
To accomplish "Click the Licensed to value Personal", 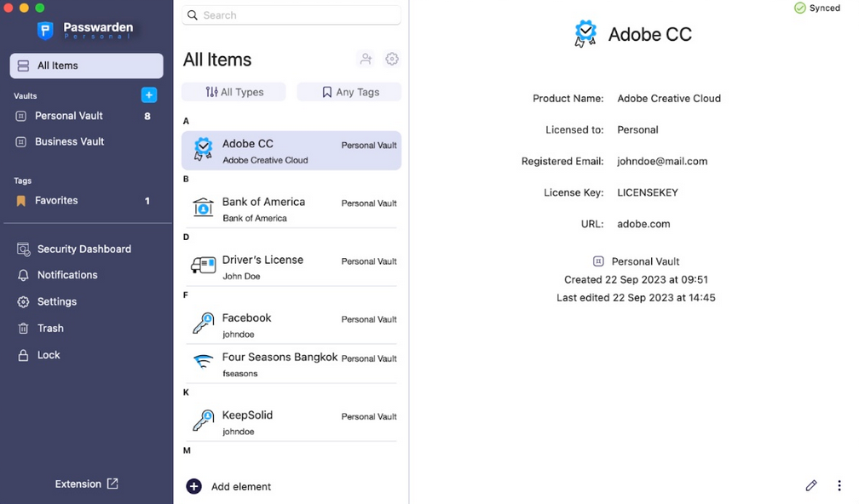I will click(x=637, y=130).
